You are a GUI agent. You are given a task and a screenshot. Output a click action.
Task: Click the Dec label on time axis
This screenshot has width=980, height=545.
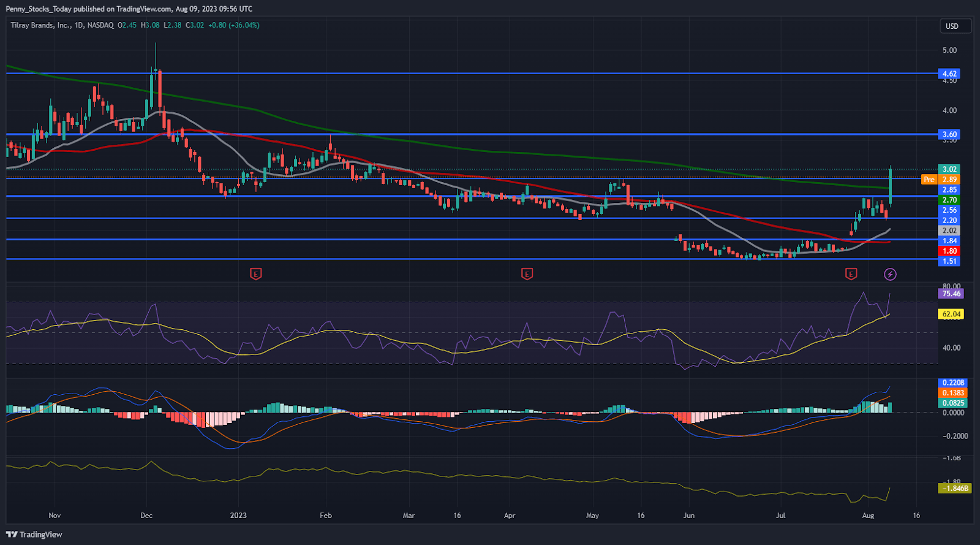point(146,516)
